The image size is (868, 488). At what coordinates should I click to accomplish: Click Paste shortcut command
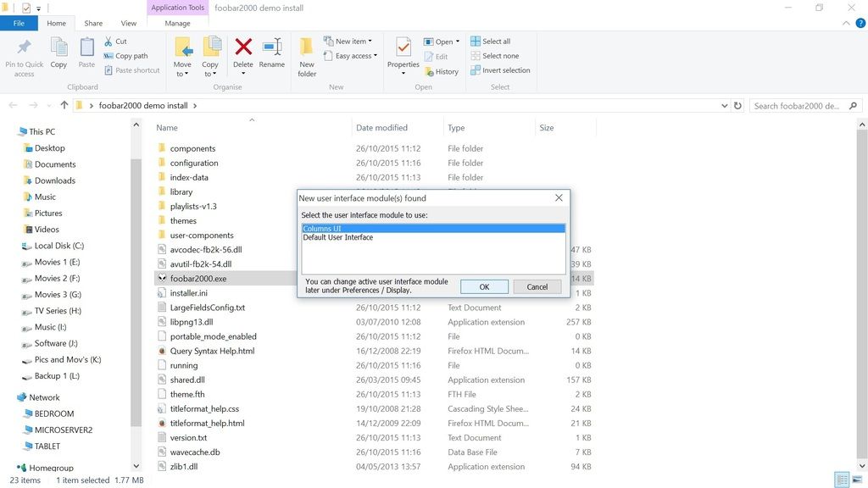pos(131,70)
